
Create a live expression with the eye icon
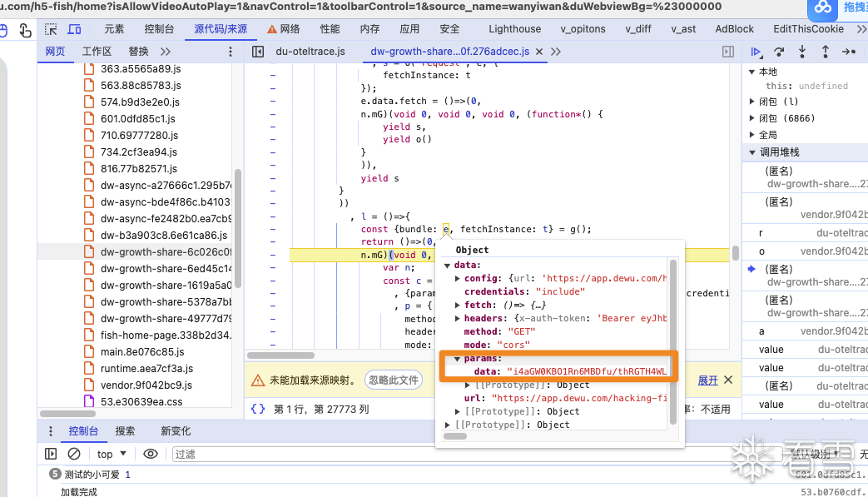[x=150, y=454]
